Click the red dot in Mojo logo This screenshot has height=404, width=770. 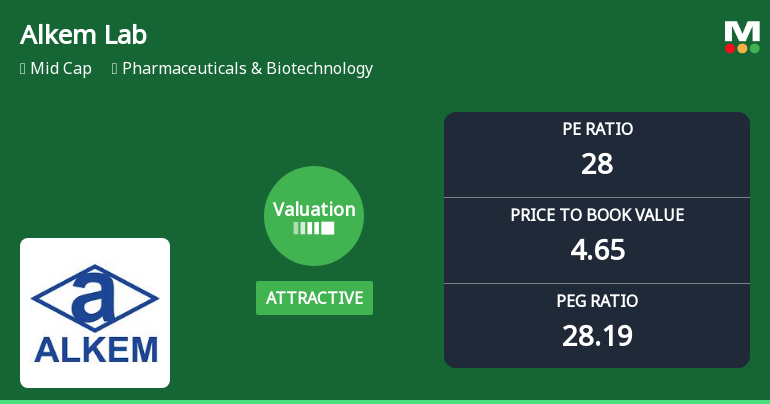coord(730,48)
